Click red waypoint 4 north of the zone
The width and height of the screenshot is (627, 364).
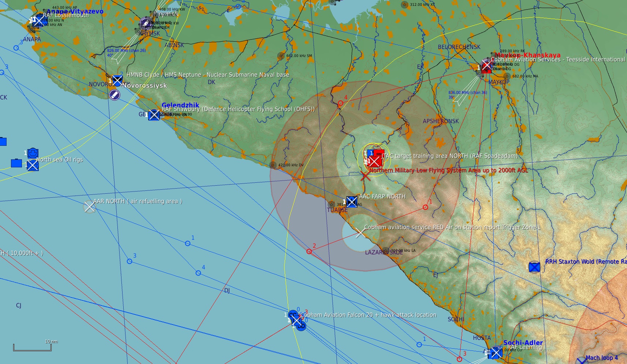pyautogui.click(x=341, y=103)
